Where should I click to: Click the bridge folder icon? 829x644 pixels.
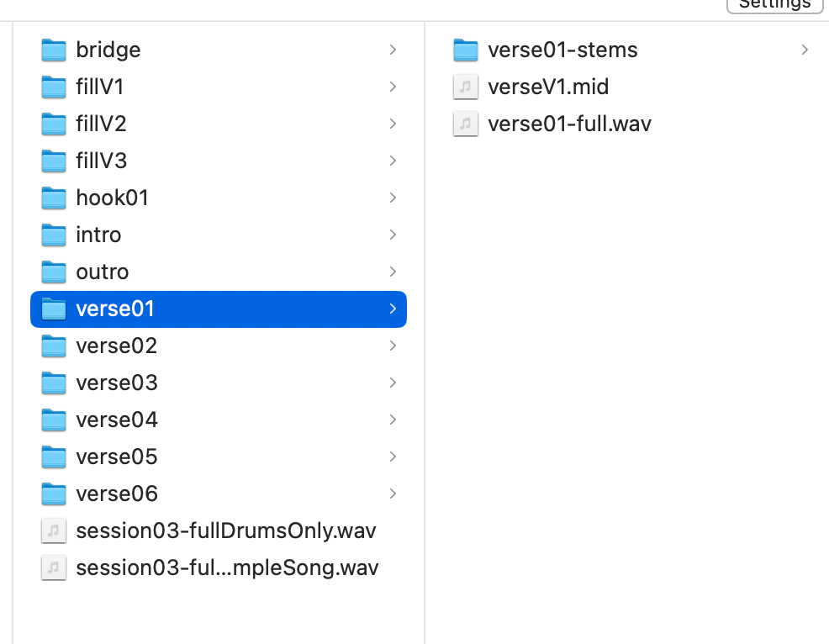click(54, 50)
